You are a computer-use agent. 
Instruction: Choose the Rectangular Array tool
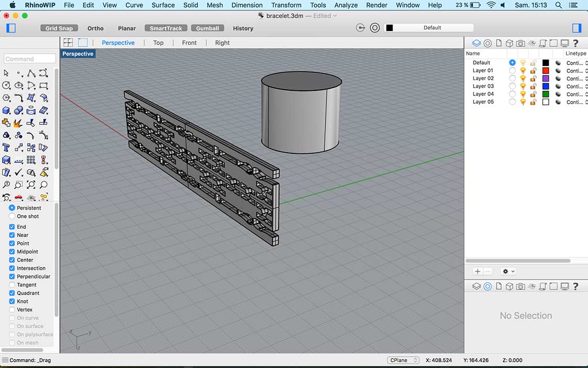pyautogui.click(x=31, y=160)
